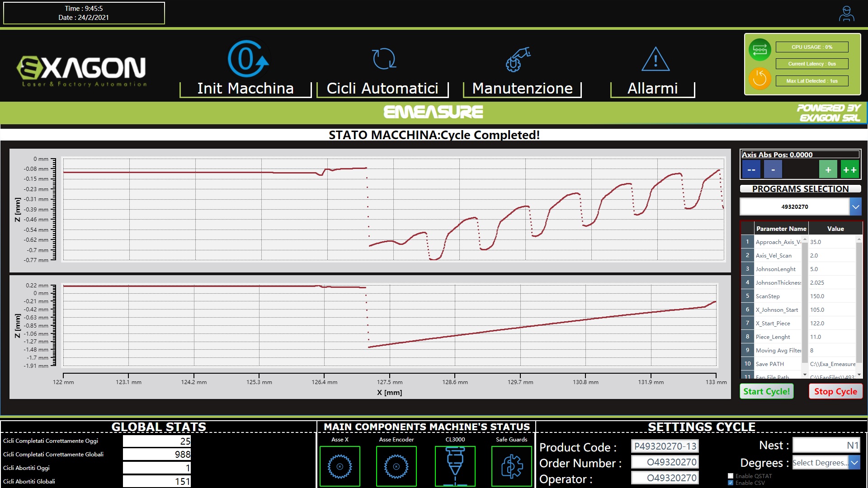This screenshot has width=868, height=488.
Task: Jog axis negative with single minus button
Action: pyautogui.click(x=773, y=170)
